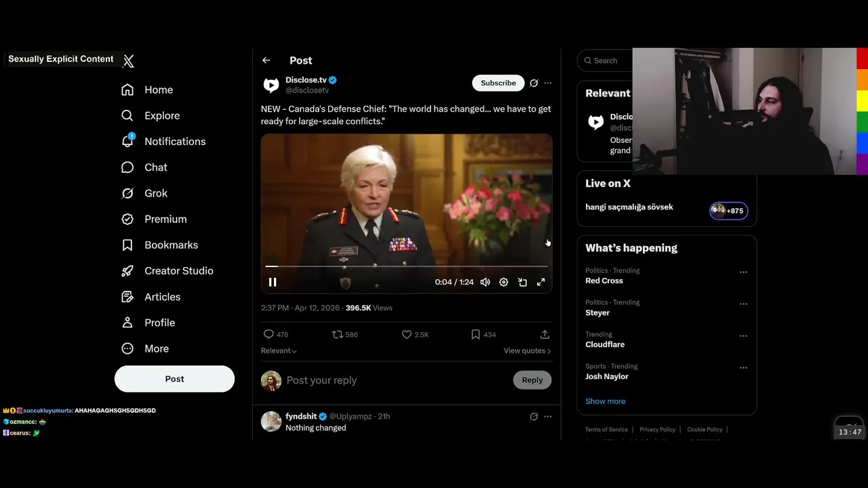
Task: Click the Articles sidebar icon
Action: [x=127, y=297]
